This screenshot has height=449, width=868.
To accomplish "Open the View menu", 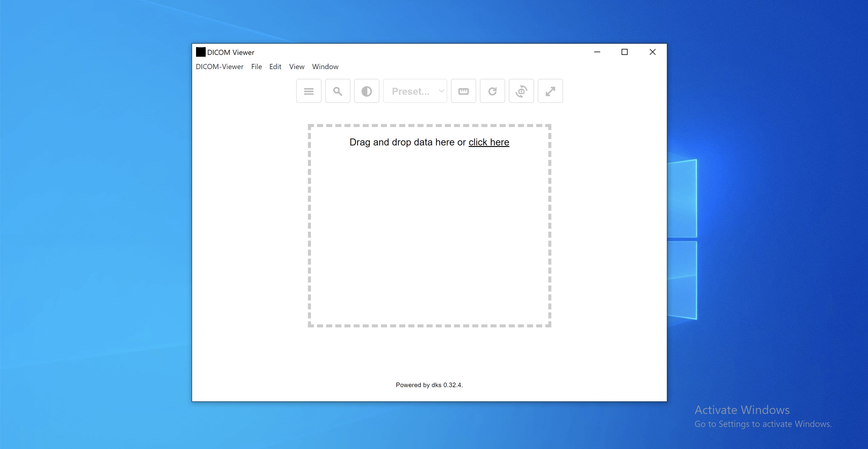I will (296, 66).
